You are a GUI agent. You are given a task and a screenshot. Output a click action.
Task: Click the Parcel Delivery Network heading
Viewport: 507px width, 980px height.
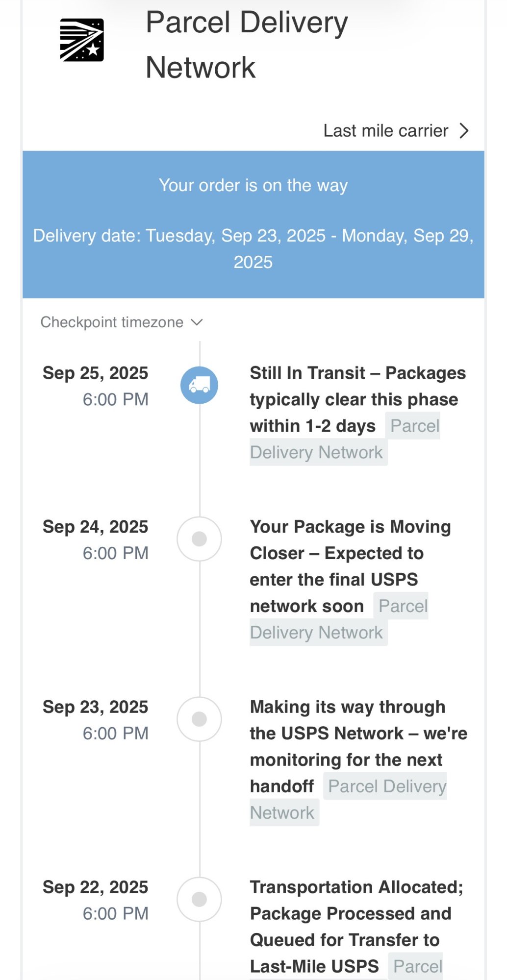(247, 45)
